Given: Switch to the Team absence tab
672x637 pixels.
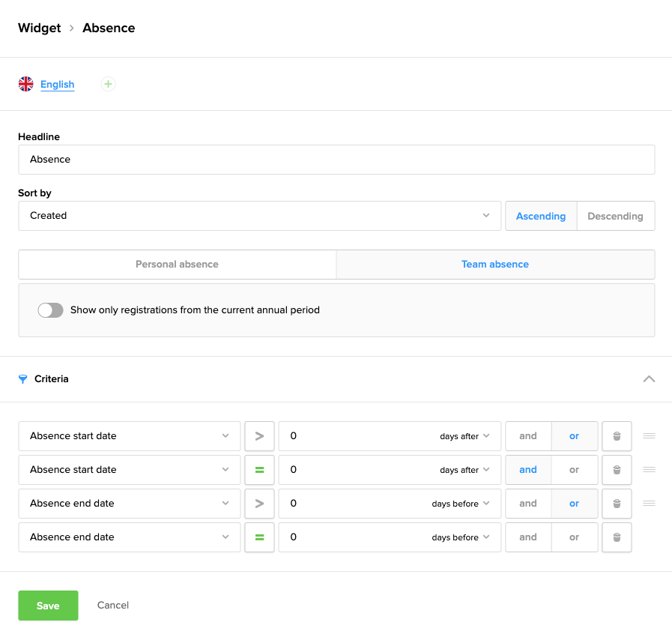Looking at the screenshot, I should tap(495, 265).
